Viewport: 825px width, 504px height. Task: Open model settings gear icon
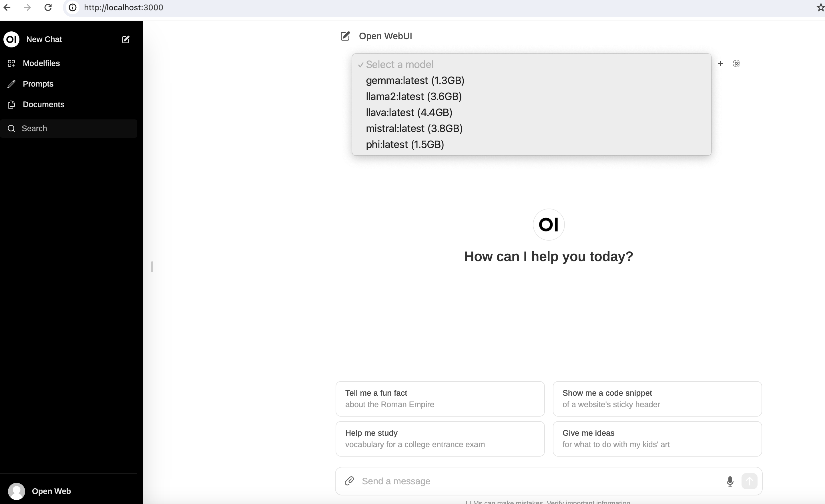(x=736, y=64)
